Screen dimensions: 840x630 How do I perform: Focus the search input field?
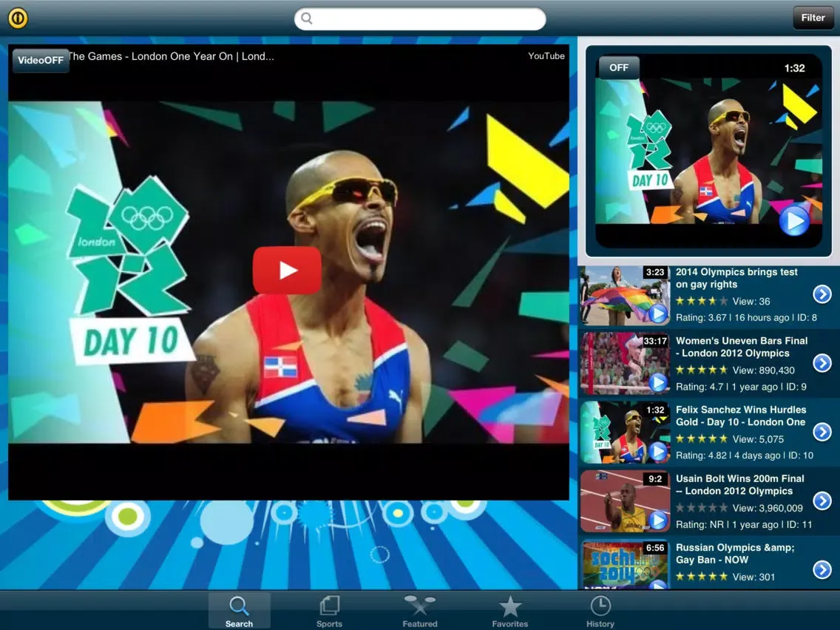tap(420, 18)
